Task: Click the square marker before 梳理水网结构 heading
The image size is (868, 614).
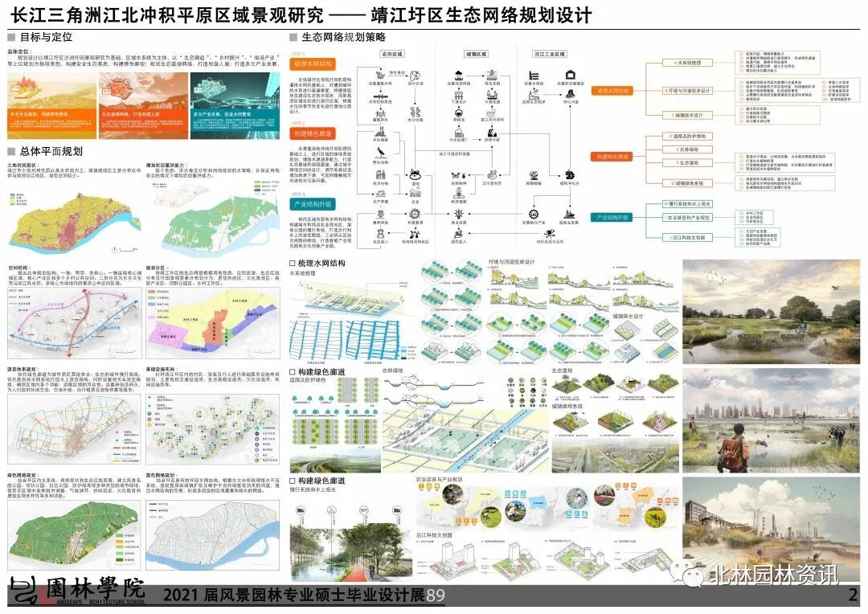Action: (293, 264)
